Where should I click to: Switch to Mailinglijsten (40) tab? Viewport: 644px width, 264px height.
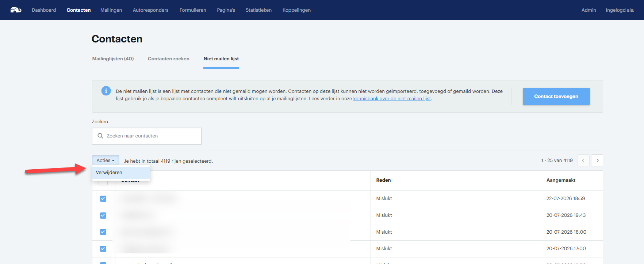click(x=113, y=59)
